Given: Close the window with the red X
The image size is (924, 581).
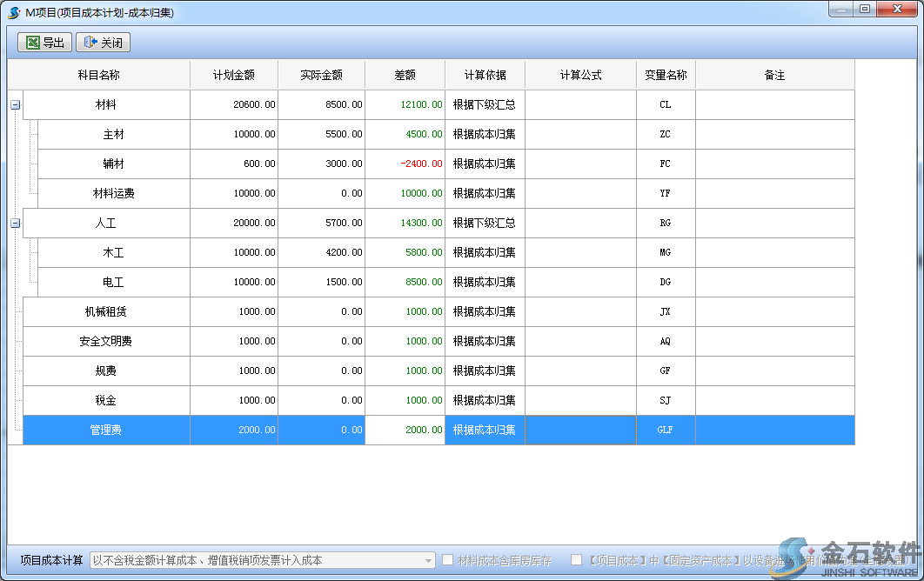Looking at the screenshot, I should tap(896, 9).
